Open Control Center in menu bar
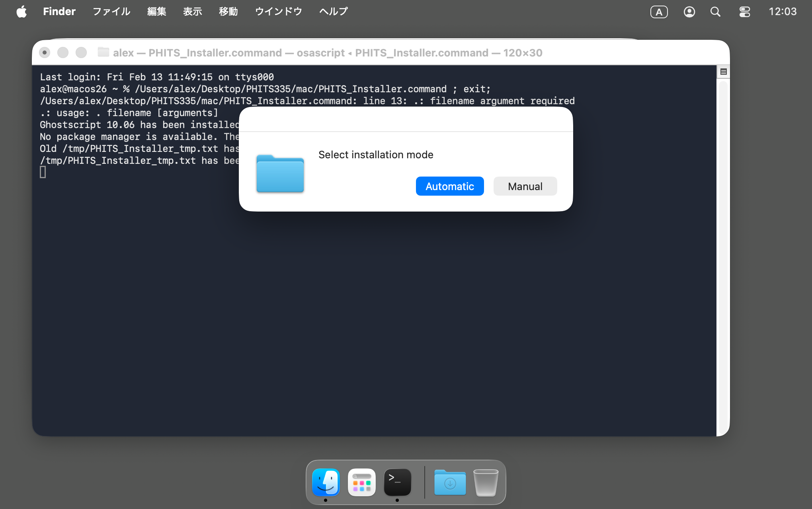The height and width of the screenshot is (509, 812). coord(744,12)
